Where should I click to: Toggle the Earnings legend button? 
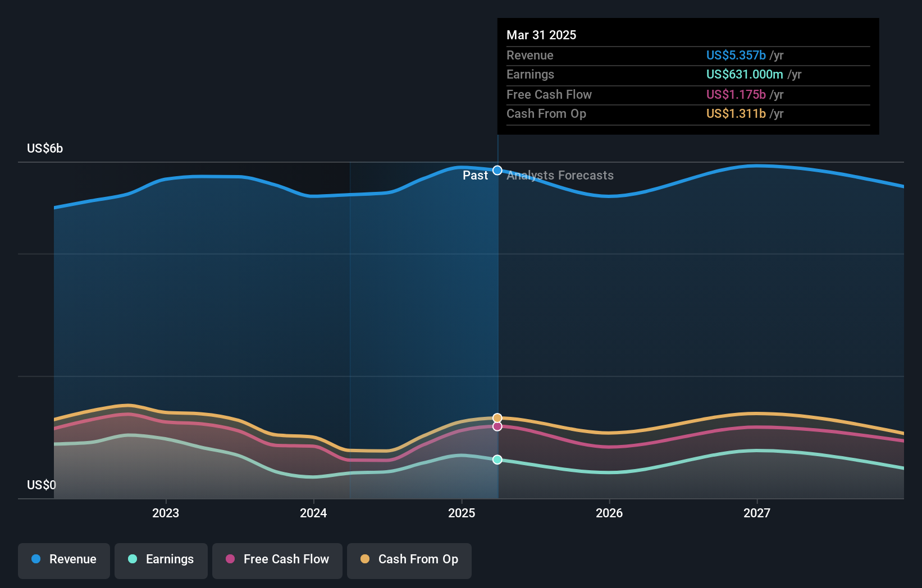pos(161,561)
